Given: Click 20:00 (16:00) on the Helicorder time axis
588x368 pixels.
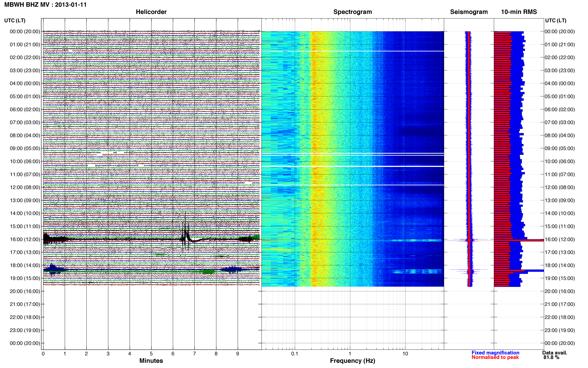Looking at the screenshot, I should [x=25, y=291].
